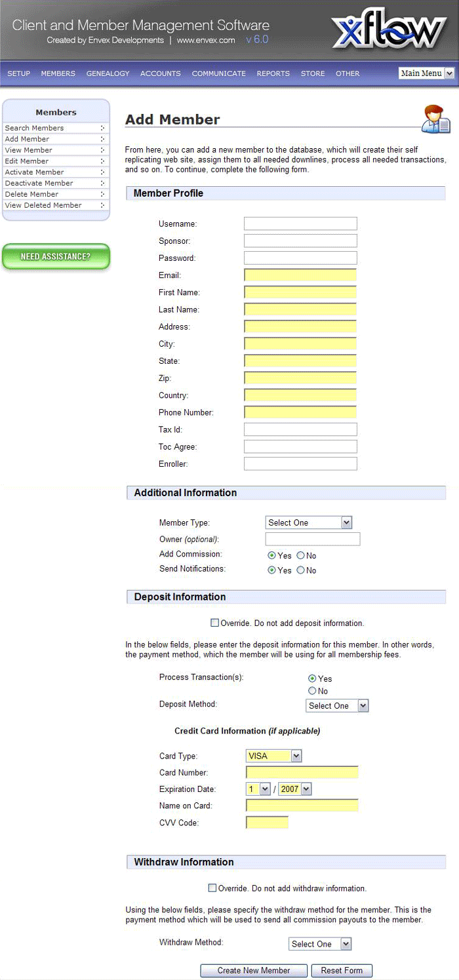The image size is (459, 980).
Task: Click the CVV Code field
Action: coord(267,822)
